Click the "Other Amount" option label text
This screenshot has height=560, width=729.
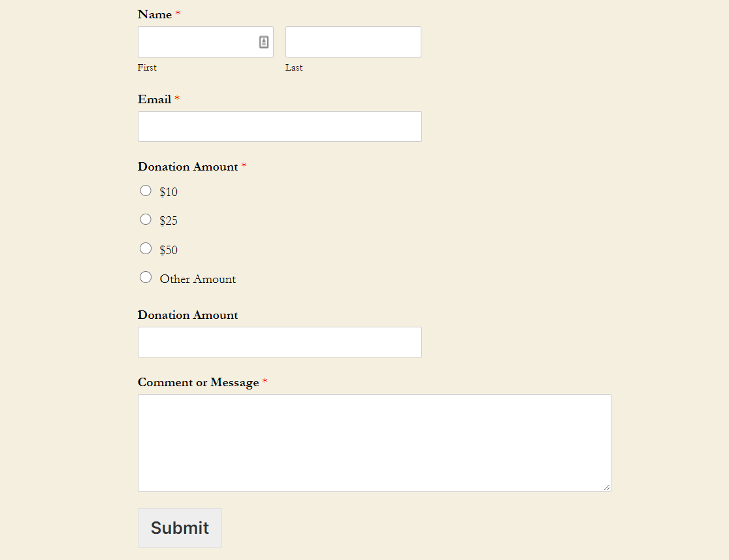(x=198, y=279)
